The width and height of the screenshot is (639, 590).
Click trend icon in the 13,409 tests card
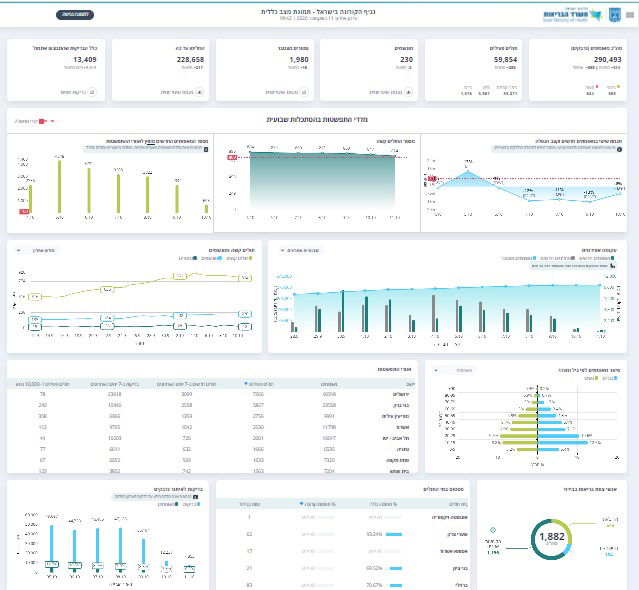92,91
